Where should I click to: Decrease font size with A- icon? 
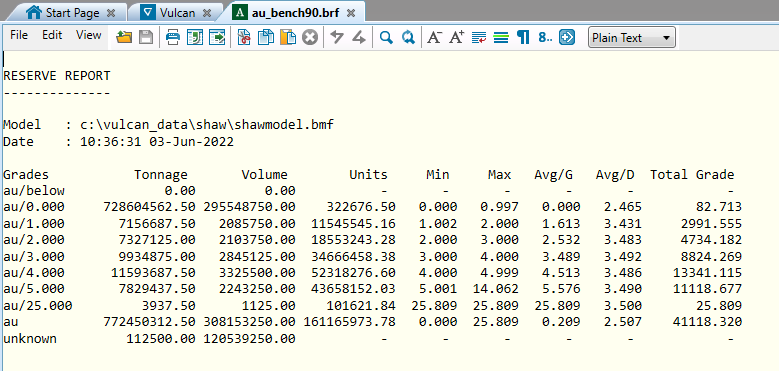[435, 37]
